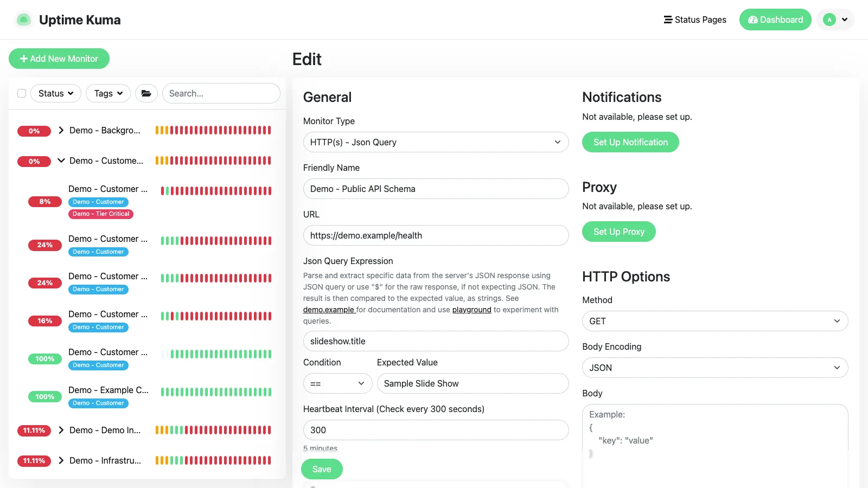Open the Condition == dropdown

coord(338,383)
